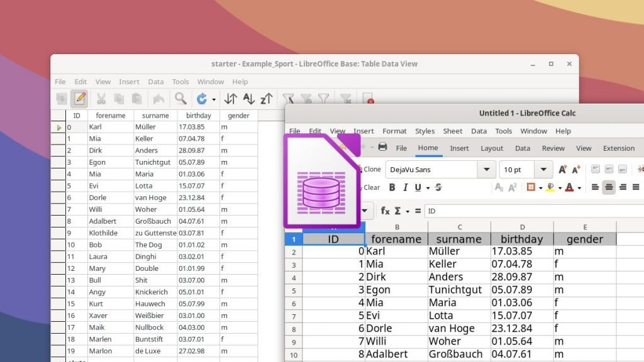Open the Styles menu in Calc
The image size is (644, 362).
[x=425, y=131]
